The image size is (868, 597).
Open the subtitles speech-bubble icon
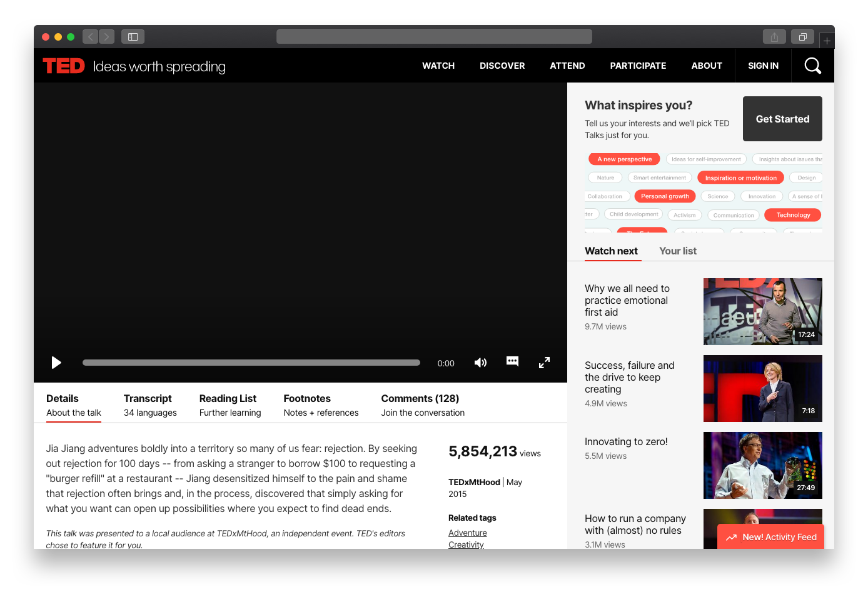pos(512,361)
